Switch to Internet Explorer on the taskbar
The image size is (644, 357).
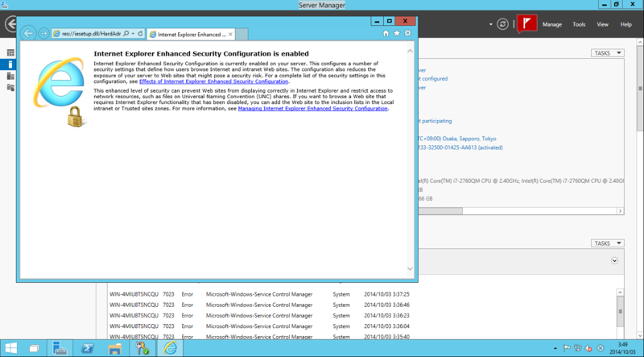(170, 348)
